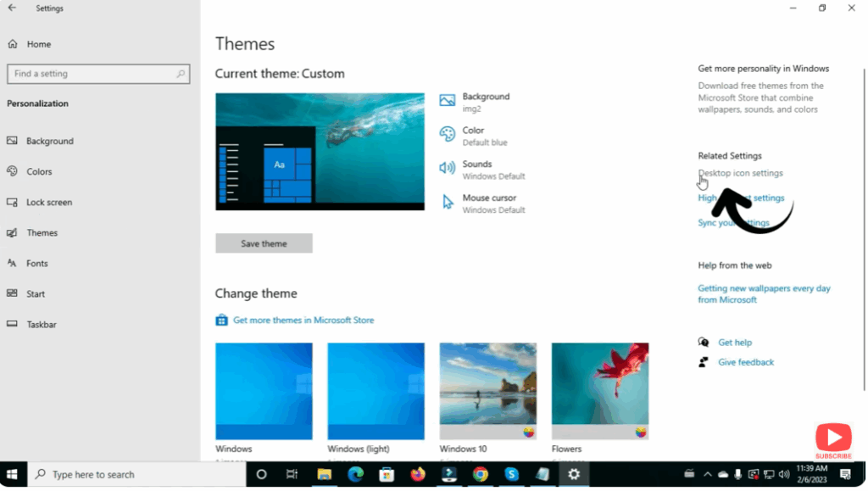
Task: Click the Microsoft Store icon beside Get more themes
Action: point(222,320)
